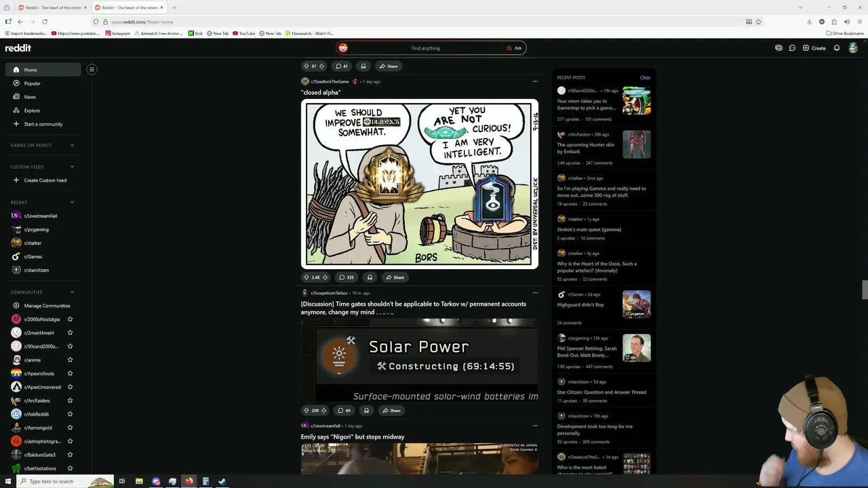
Task: Open r/starcitizen from recent list
Action: click(x=43, y=270)
